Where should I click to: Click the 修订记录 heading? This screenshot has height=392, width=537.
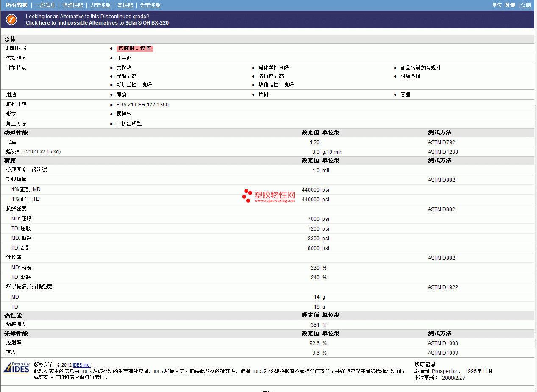[425, 364]
